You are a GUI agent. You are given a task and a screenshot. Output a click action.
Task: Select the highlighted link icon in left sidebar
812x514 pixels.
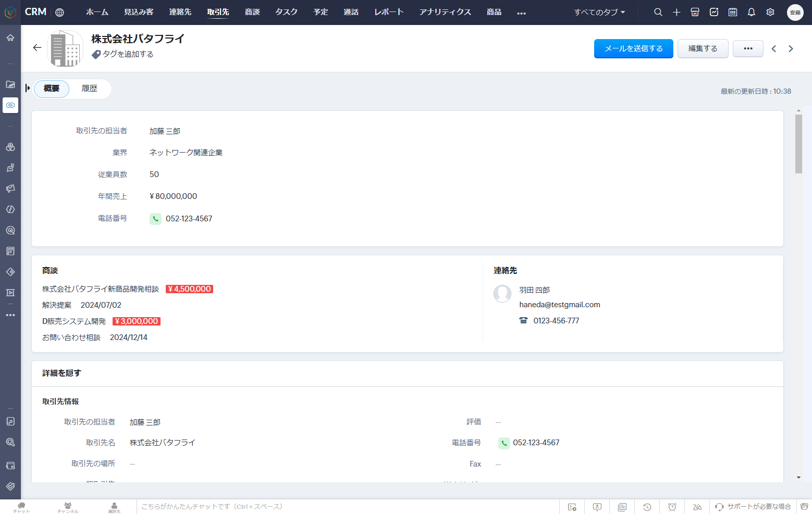coord(10,105)
